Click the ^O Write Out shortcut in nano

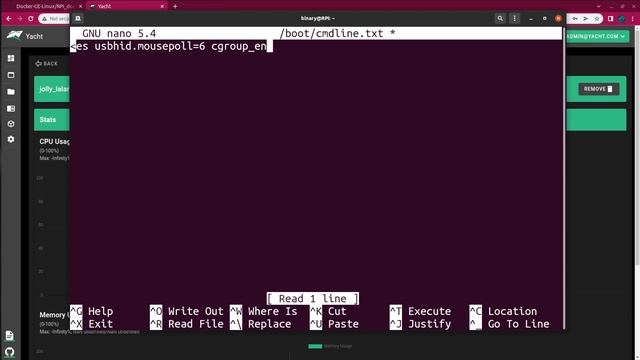[x=187, y=311]
